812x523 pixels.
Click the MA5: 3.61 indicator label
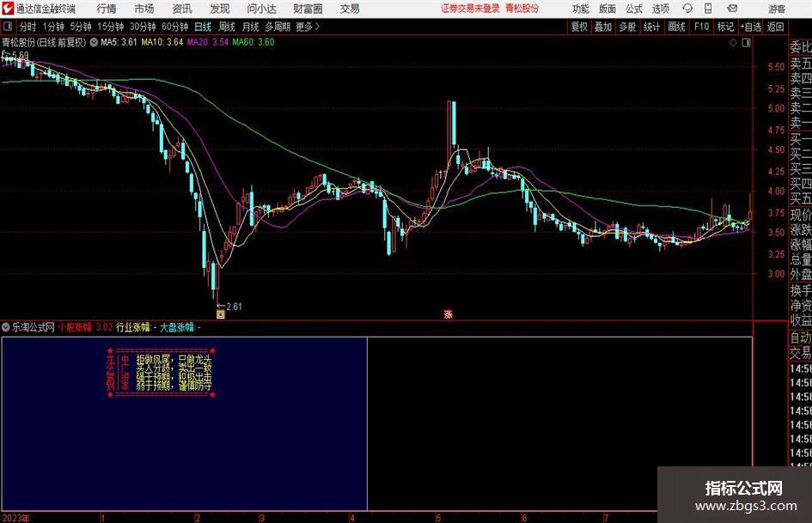[x=119, y=42]
